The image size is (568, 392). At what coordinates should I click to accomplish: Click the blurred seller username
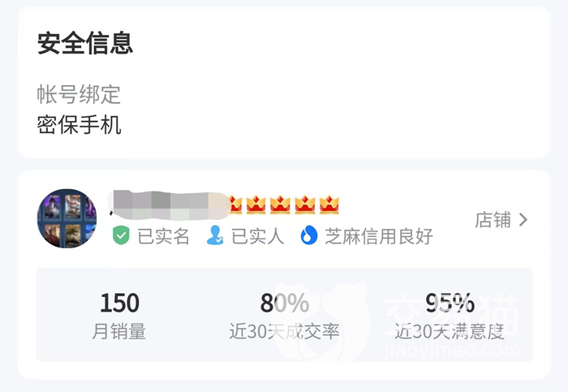(x=166, y=203)
